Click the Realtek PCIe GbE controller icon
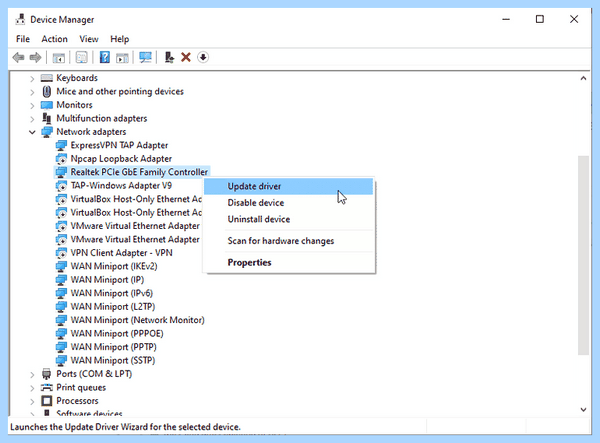Screen dimensions: 600x443 61,172
